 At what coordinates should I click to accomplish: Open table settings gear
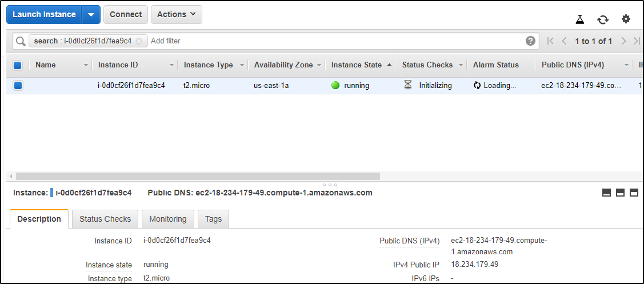(x=626, y=19)
